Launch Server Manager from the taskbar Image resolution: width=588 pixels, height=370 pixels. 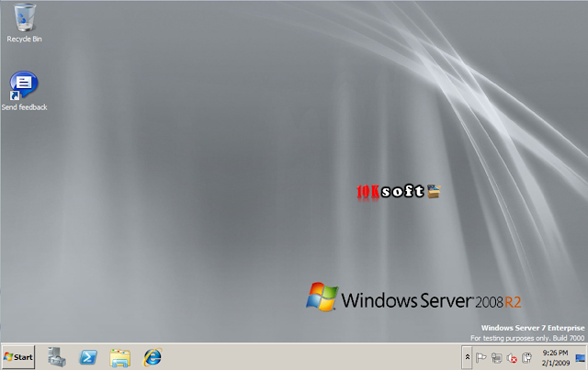pos(57,357)
